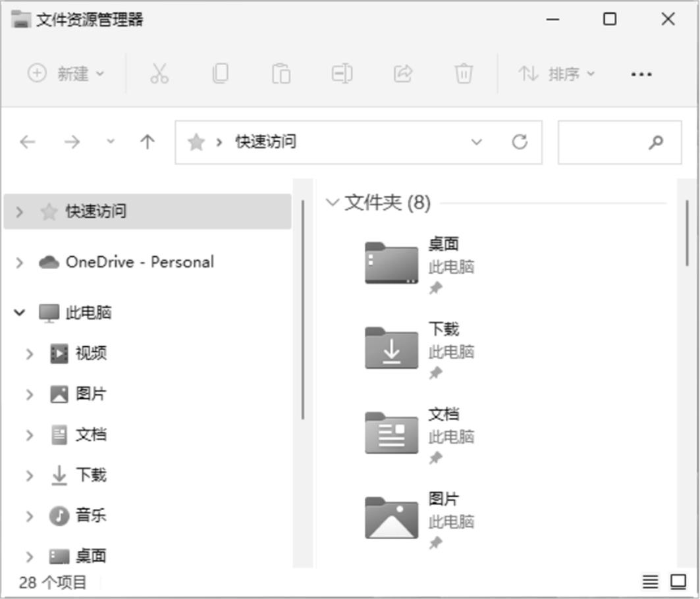Collapse the 文件夹 (8) group
This screenshot has height=599, width=700.
333,203
